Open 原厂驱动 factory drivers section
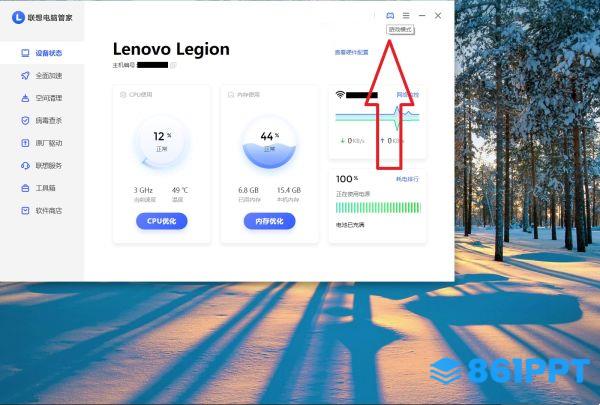Screen dimensions: 600x405 42,143
